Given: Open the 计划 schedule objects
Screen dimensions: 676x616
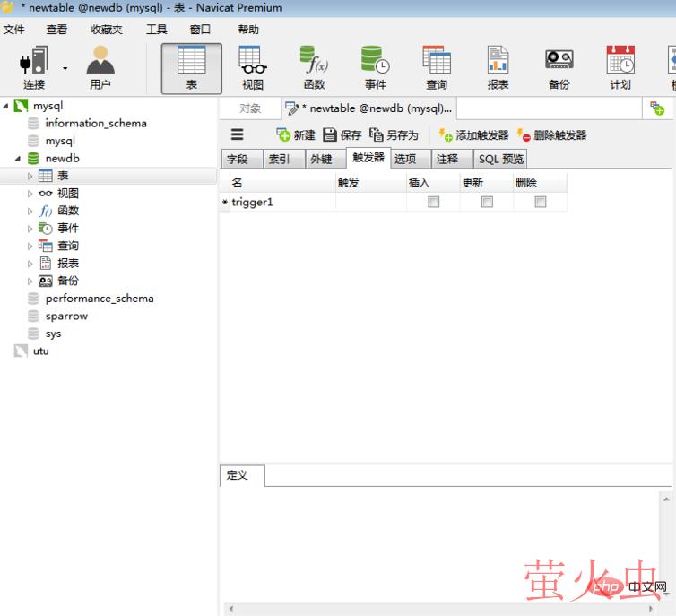Looking at the screenshot, I should (x=620, y=68).
